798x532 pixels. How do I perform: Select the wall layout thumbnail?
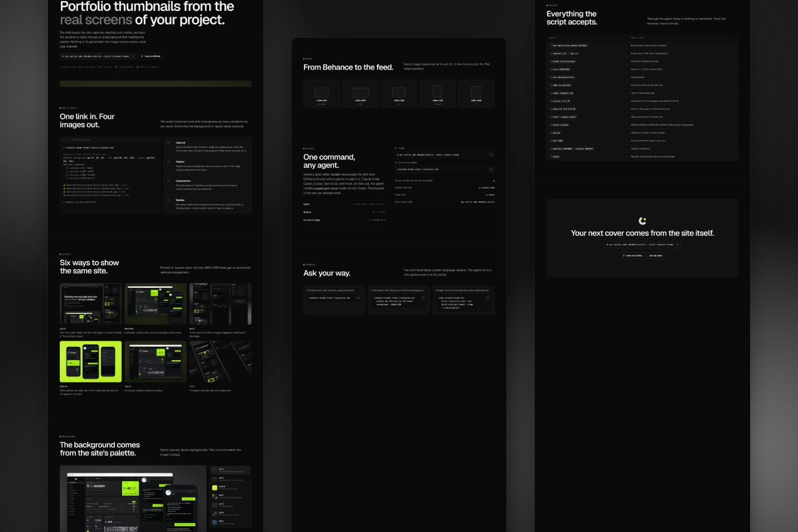(x=220, y=304)
